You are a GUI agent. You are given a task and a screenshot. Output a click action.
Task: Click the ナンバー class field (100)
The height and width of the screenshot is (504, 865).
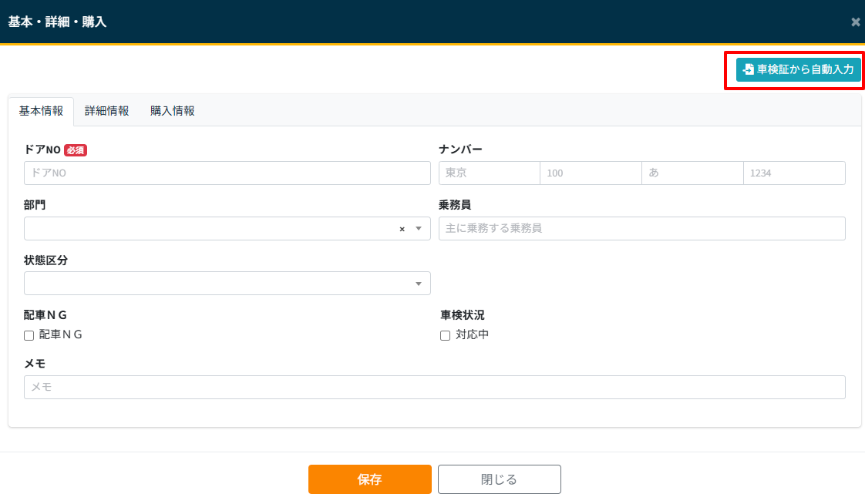click(591, 173)
